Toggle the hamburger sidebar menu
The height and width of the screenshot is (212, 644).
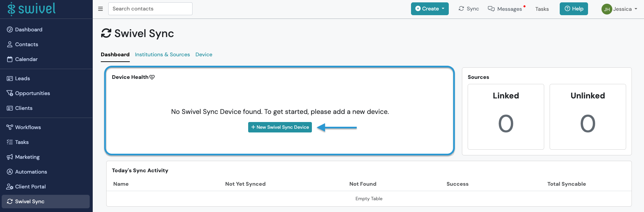[x=100, y=9]
